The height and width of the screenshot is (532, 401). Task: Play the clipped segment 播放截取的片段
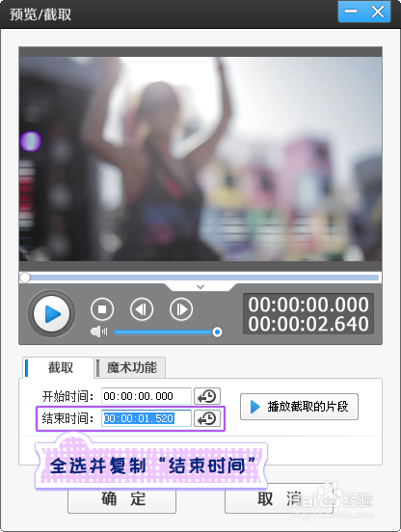tap(299, 407)
